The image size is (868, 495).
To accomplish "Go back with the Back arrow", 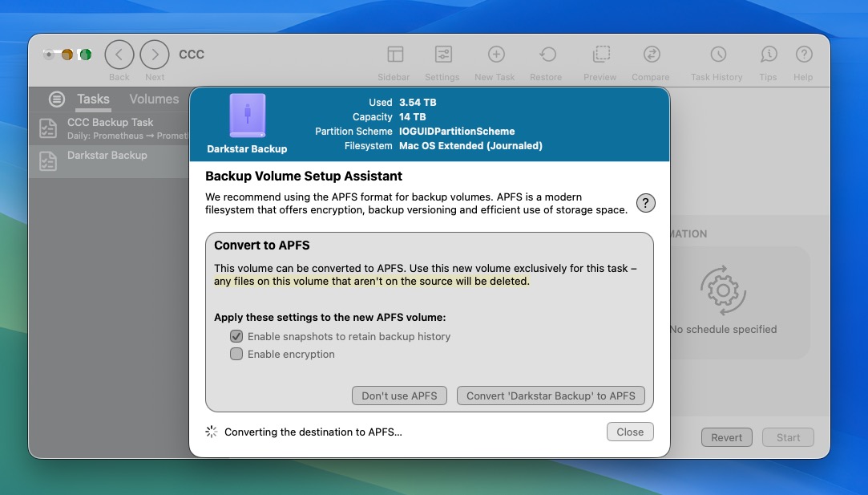I will 119,55.
